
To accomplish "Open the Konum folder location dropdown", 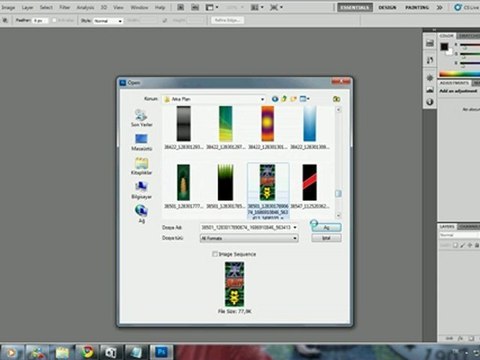I will (214, 99).
